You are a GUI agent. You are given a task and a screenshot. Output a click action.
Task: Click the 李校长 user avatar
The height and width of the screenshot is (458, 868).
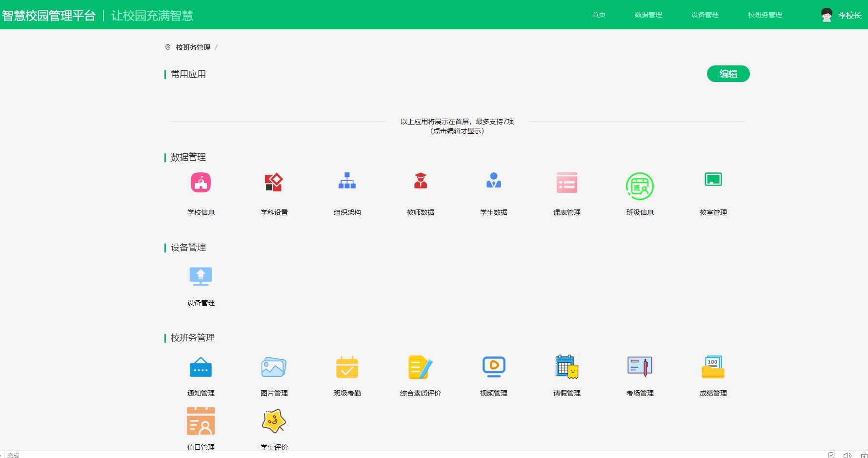click(827, 15)
